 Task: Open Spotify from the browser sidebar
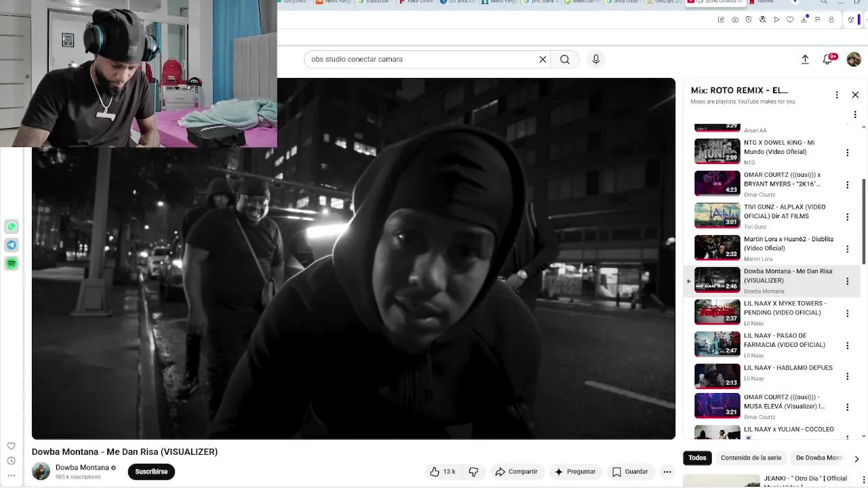click(x=12, y=263)
